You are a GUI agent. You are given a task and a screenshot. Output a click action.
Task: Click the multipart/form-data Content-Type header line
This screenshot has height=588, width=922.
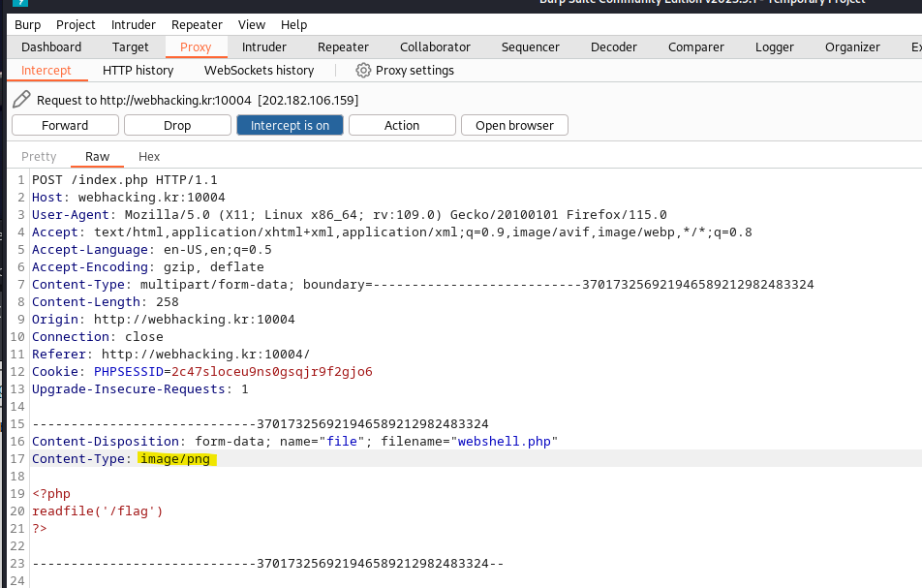tap(423, 285)
